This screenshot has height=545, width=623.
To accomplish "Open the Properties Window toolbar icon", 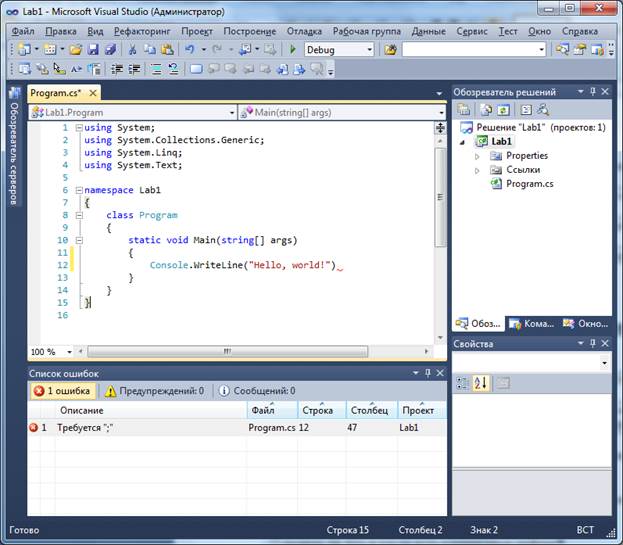I will pos(580,50).
